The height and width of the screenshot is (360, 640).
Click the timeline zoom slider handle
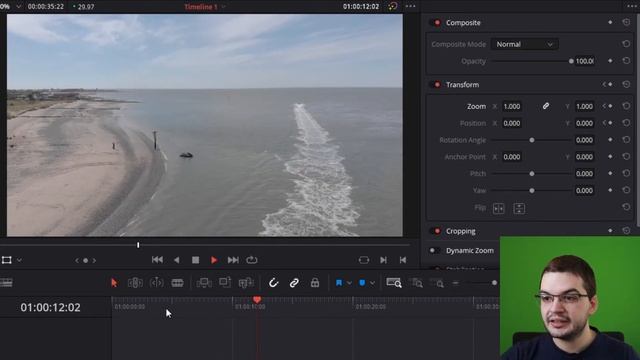pyautogui.click(x=494, y=282)
